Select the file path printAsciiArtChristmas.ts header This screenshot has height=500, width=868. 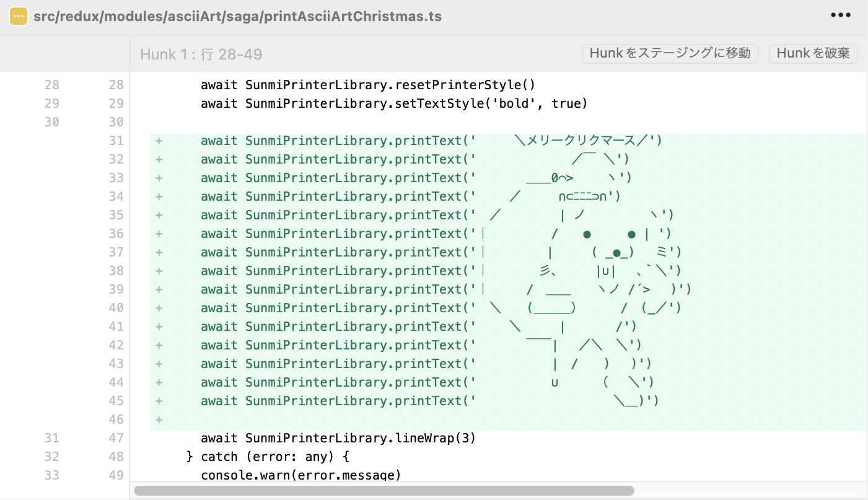(x=238, y=17)
